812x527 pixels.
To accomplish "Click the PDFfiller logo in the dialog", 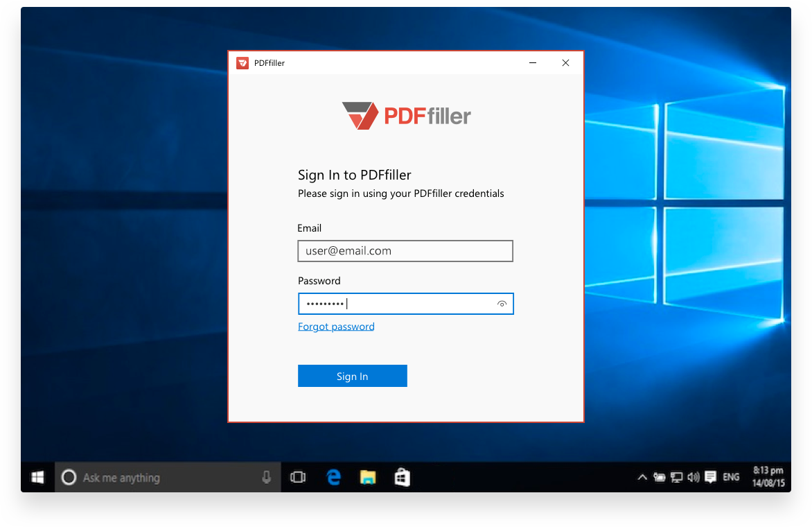I will 407,116.
